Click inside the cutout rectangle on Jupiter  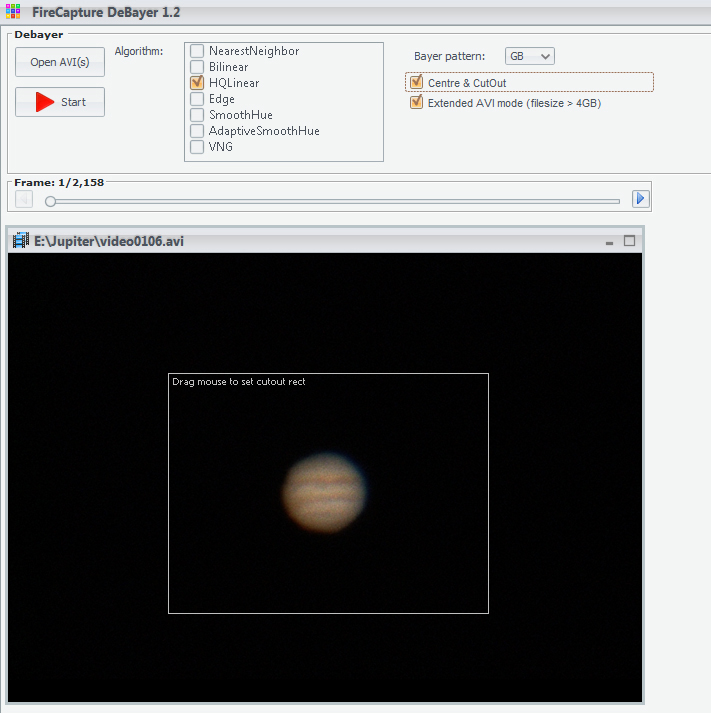pos(324,492)
